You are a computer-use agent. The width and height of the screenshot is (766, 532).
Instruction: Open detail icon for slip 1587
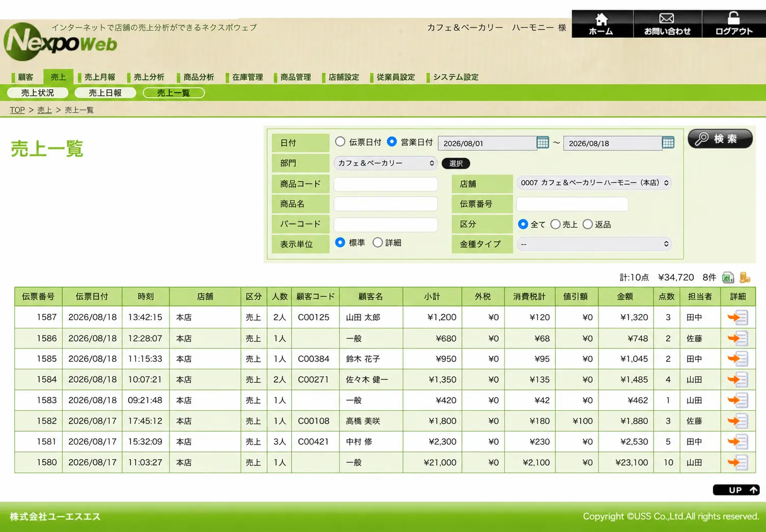tap(737, 317)
